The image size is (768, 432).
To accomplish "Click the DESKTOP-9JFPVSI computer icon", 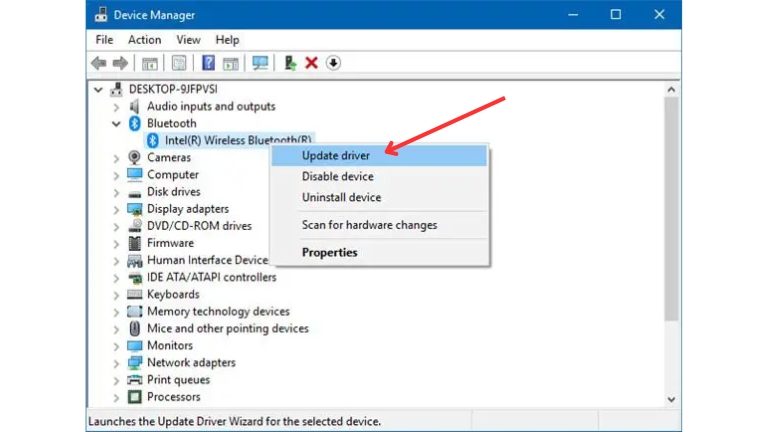I will (117, 89).
